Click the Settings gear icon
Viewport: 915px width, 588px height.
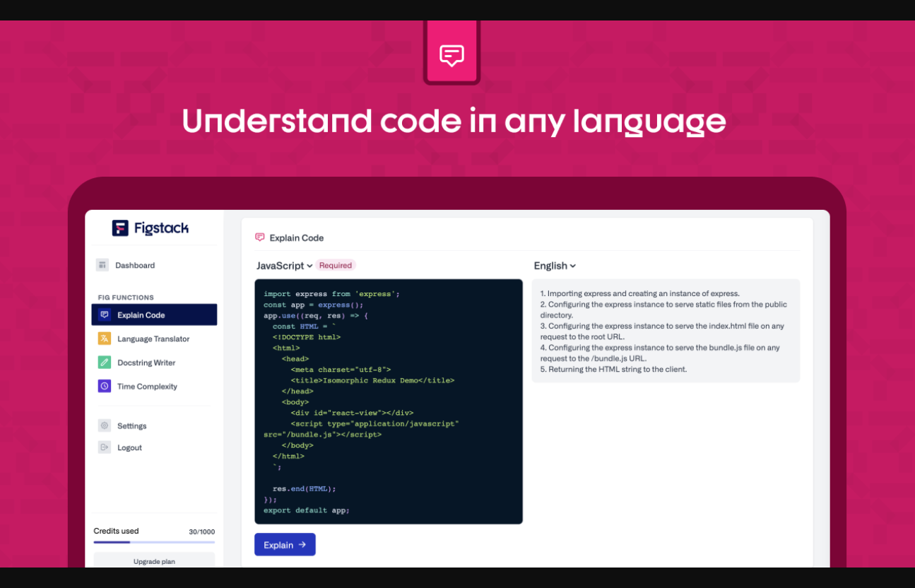point(105,425)
